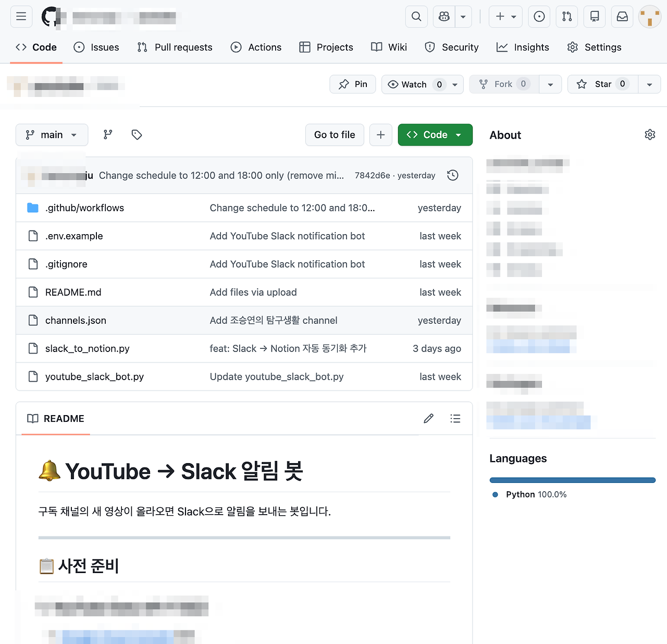Click the folder icon for .github/workflows
Image resolution: width=667 pixels, height=644 pixels.
33,208
